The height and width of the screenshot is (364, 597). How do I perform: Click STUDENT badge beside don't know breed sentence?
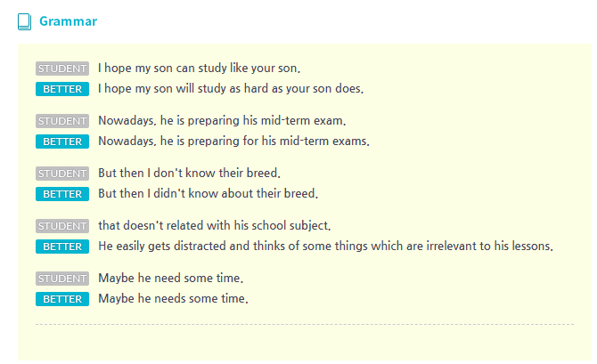coord(62,174)
